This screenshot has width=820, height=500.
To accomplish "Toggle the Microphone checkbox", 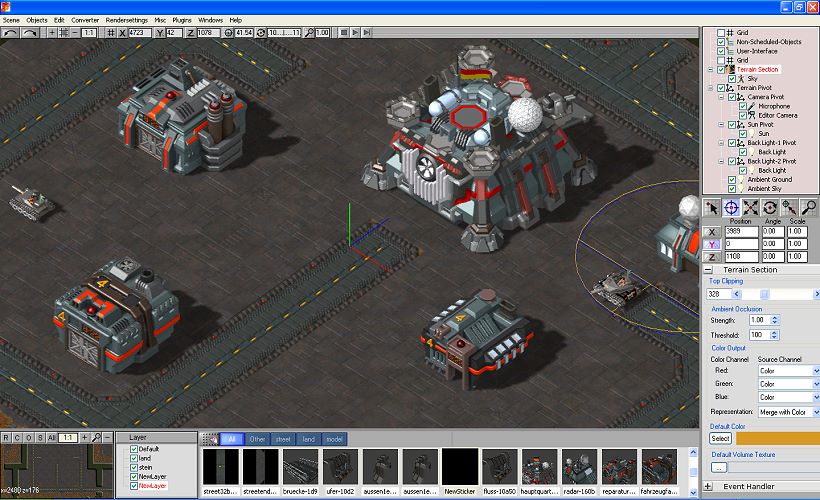I will tap(743, 106).
